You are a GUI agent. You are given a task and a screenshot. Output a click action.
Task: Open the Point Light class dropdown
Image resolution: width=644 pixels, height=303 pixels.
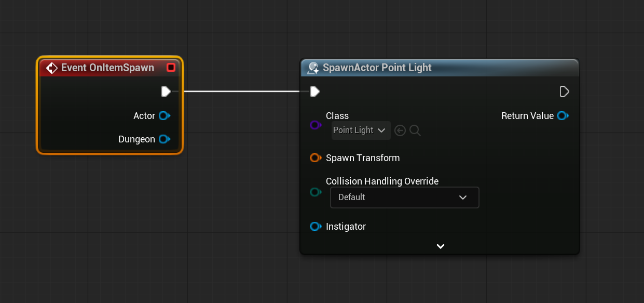click(x=361, y=130)
